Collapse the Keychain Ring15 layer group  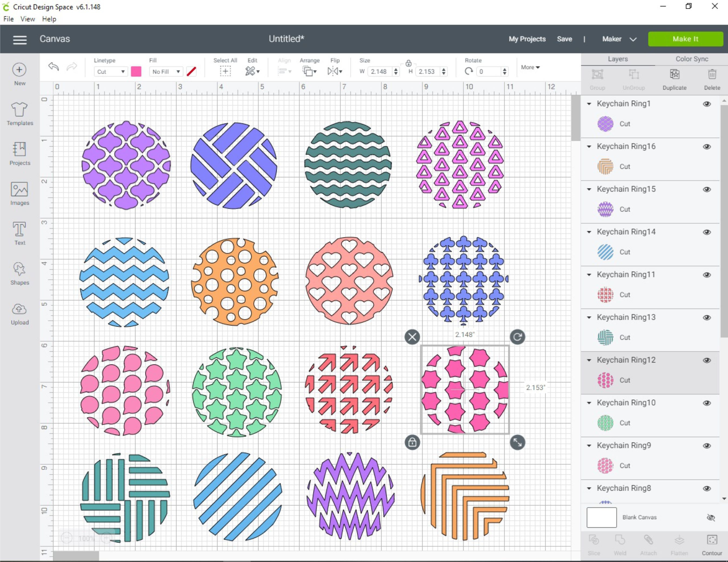(589, 189)
